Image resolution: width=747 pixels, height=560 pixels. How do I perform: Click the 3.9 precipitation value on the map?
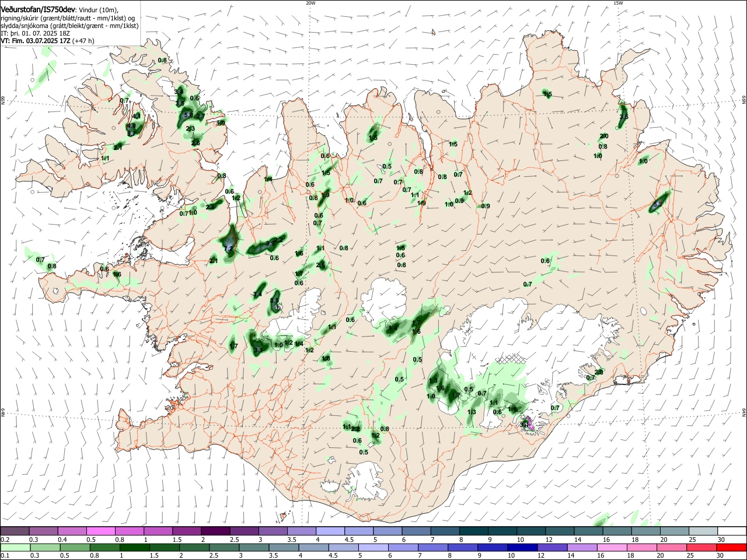[x=271, y=243]
